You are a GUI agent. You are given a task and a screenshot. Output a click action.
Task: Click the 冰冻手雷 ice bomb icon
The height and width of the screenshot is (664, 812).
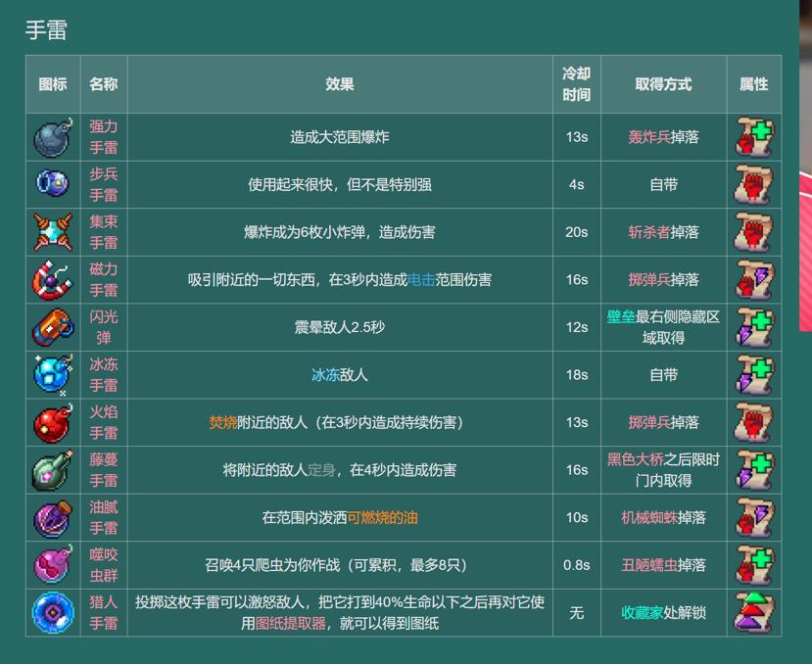click(53, 374)
